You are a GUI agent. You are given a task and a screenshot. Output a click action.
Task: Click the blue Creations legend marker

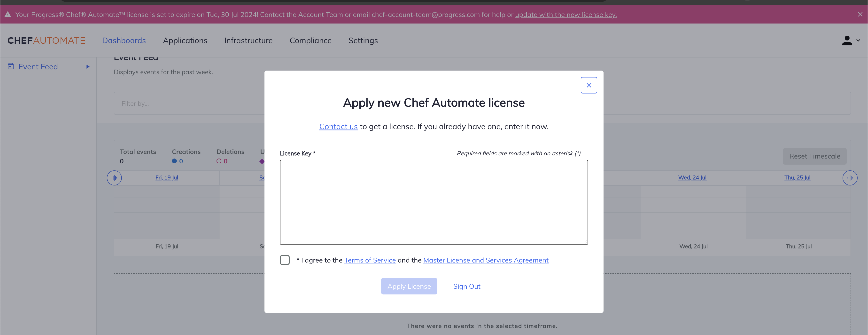pyautogui.click(x=175, y=161)
